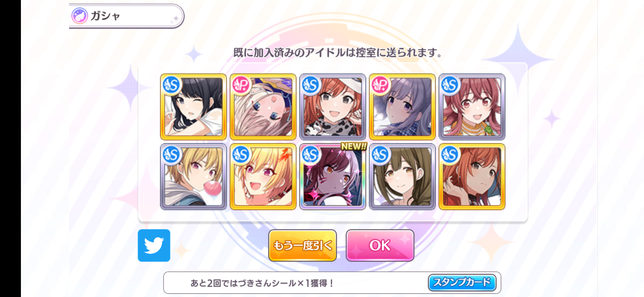Image resolution: width=644 pixels, height=297 pixels.
Task: Tap the Twitter share icon
Action: coord(154,245)
